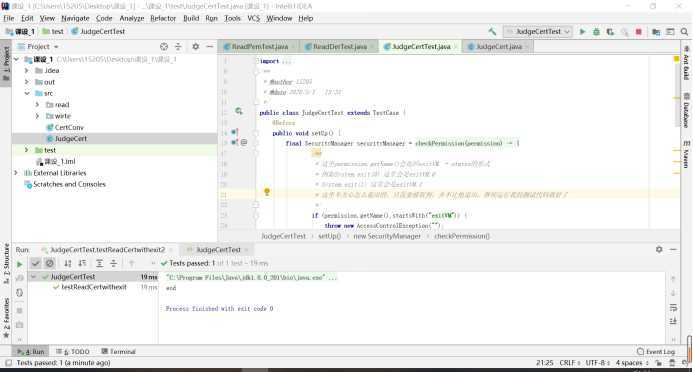Screen dimensions: 693x372
Task: Click setUp() in the breadcrumb
Action: pos(330,236)
